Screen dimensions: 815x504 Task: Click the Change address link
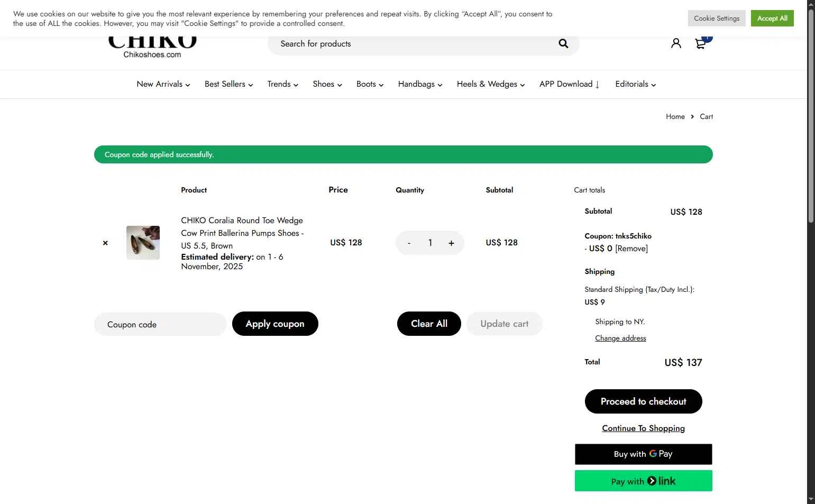(x=620, y=338)
